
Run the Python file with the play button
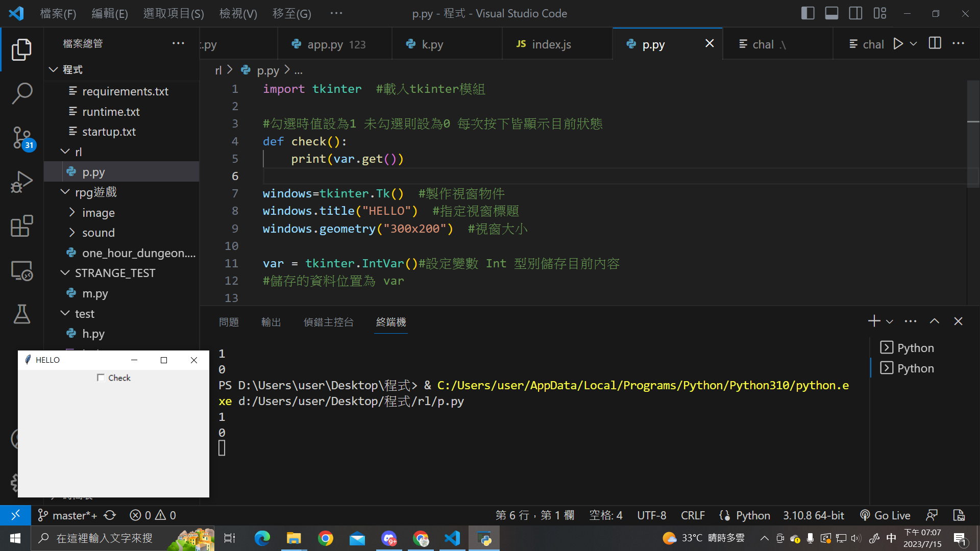pos(898,44)
